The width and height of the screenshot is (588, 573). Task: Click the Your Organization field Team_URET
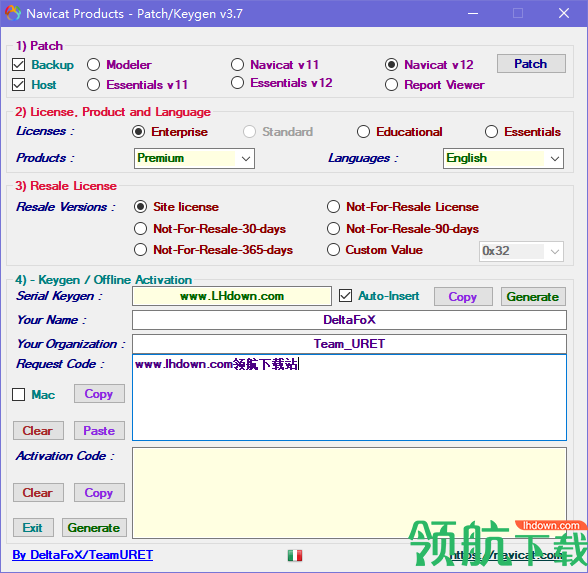point(349,344)
